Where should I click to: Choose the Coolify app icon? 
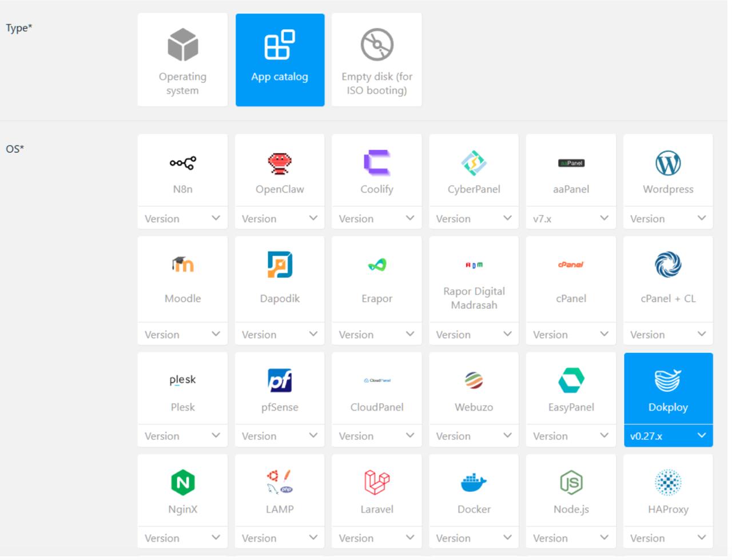pos(377,163)
